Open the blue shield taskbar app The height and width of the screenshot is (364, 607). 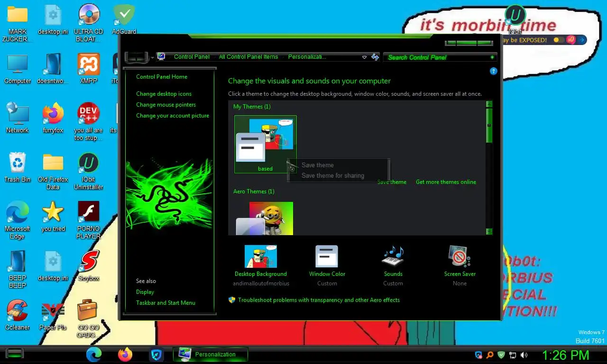156,354
